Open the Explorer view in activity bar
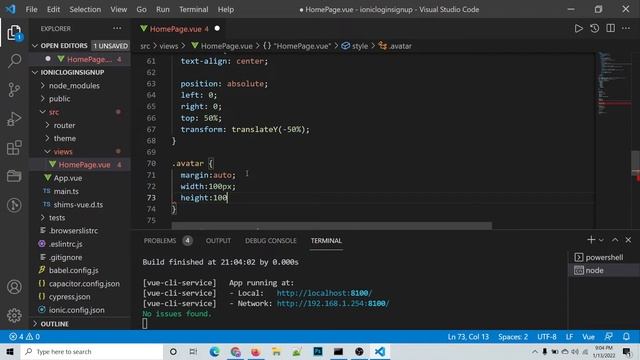640x360 pixels. click(14, 33)
